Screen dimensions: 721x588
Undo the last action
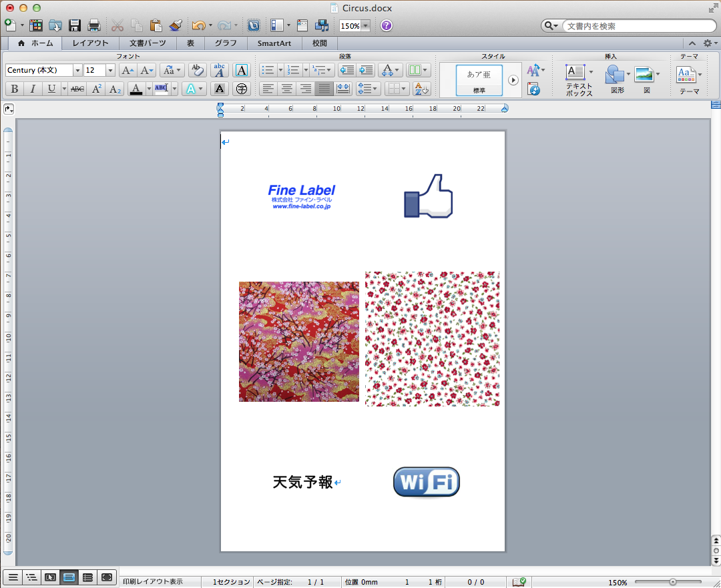tap(199, 25)
